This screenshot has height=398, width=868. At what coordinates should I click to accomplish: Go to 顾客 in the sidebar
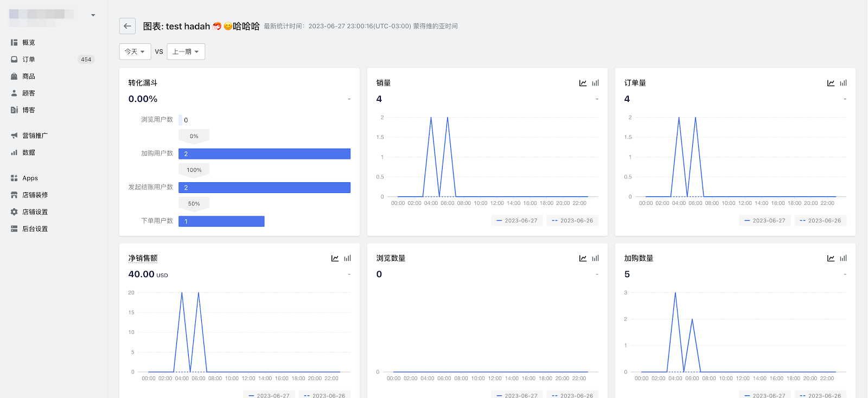point(29,93)
